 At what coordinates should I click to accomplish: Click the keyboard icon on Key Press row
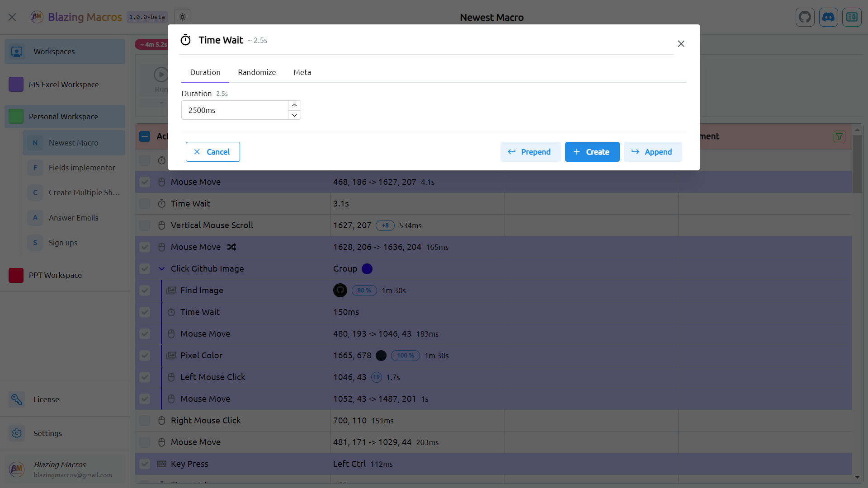(x=161, y=464)
